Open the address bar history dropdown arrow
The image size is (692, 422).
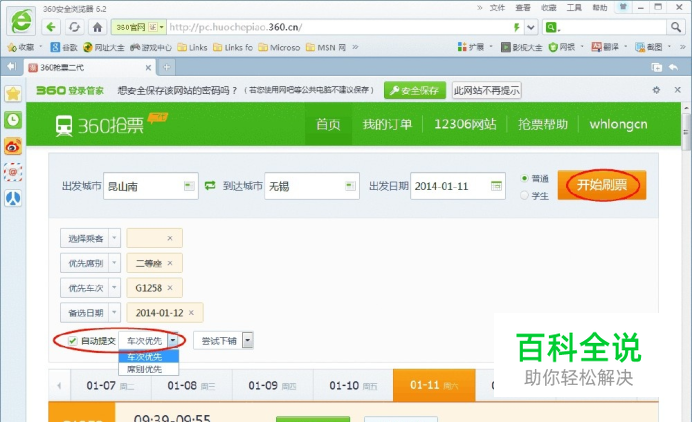531,27
